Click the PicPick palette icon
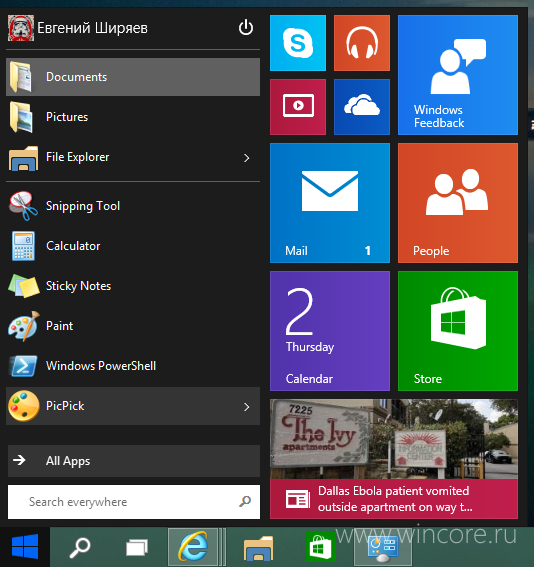This screenshot has height=567, width=534. (x=24, y=406)
